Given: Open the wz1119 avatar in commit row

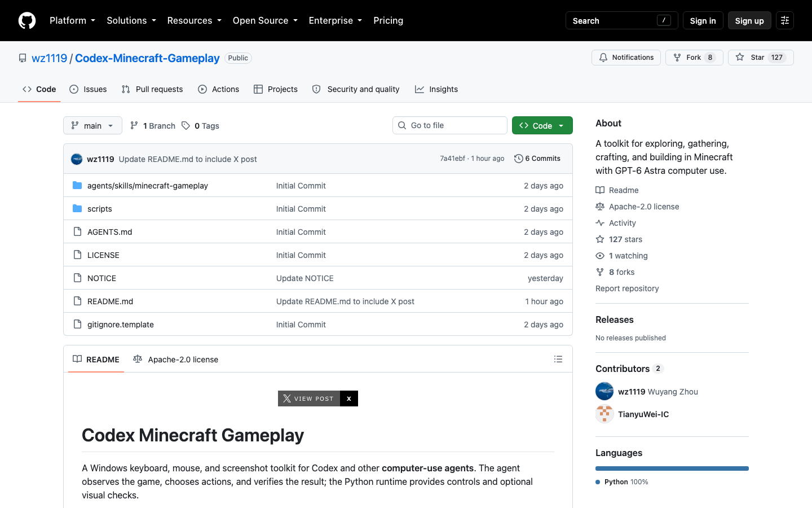Looking at the screenshot, I should pos(77,159).
